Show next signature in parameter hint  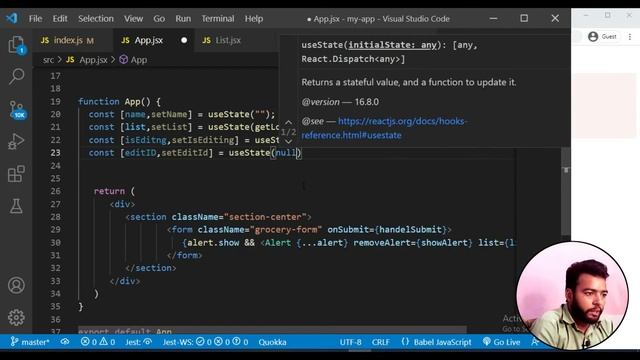(x=289, y=141)
